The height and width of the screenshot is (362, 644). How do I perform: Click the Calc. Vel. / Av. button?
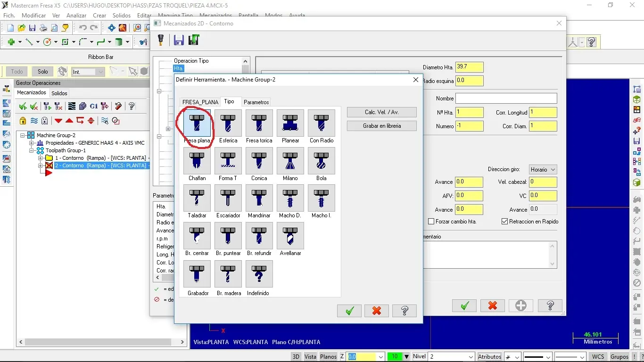tap(382, 112)
